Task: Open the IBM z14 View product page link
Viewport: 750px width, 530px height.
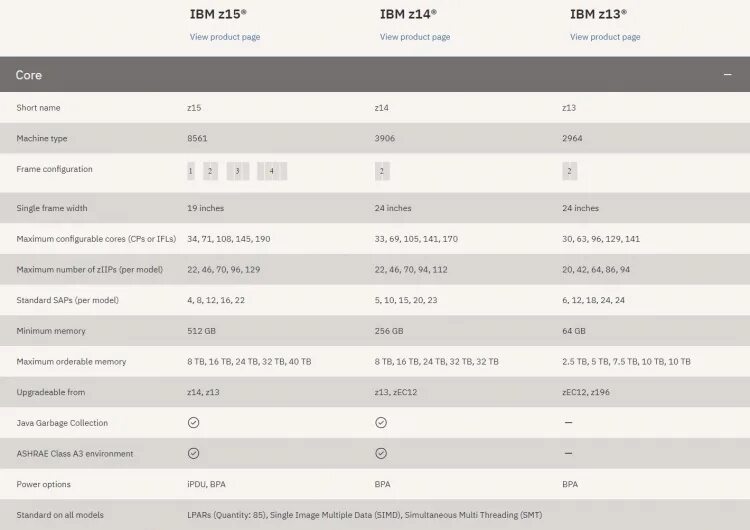Action: pyautogui.click(x=415, y=37)
